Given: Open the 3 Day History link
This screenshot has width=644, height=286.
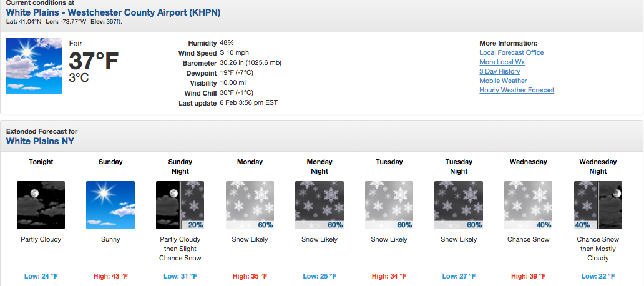Looking at the screenshot, I should (x=499, y=71).
